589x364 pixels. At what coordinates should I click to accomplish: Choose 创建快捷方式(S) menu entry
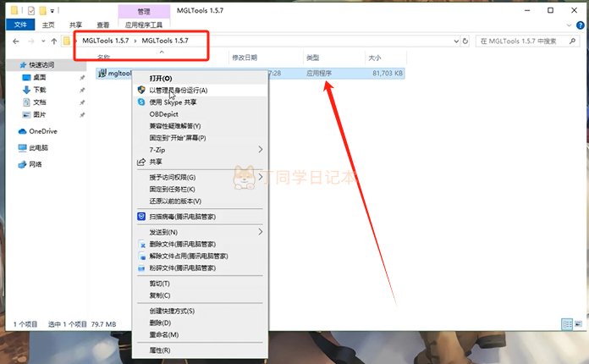[x=201, y=311]
